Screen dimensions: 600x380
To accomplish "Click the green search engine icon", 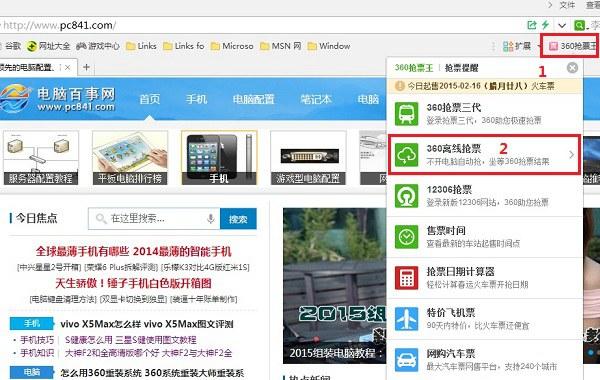I will (x=579, y=25).
